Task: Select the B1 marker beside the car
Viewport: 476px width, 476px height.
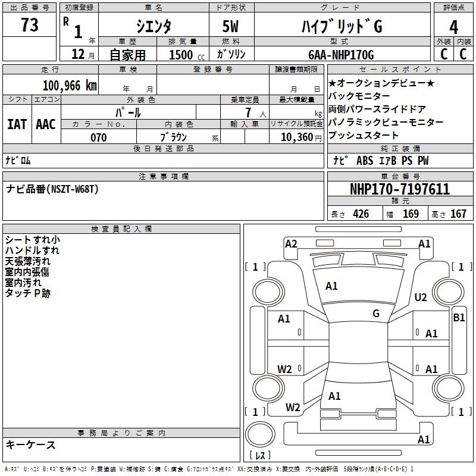Action: (x=459, y=318)
